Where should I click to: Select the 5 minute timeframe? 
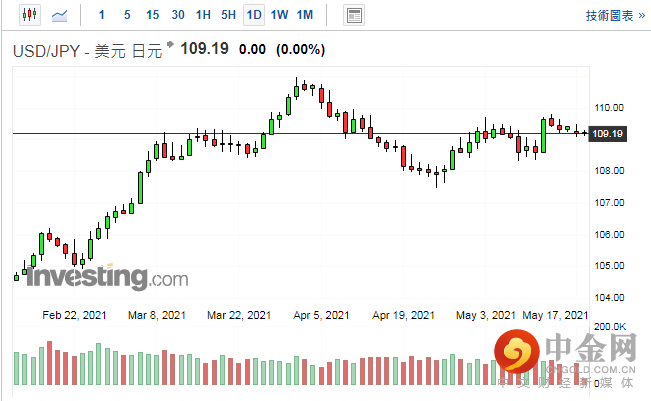[126, 15]
